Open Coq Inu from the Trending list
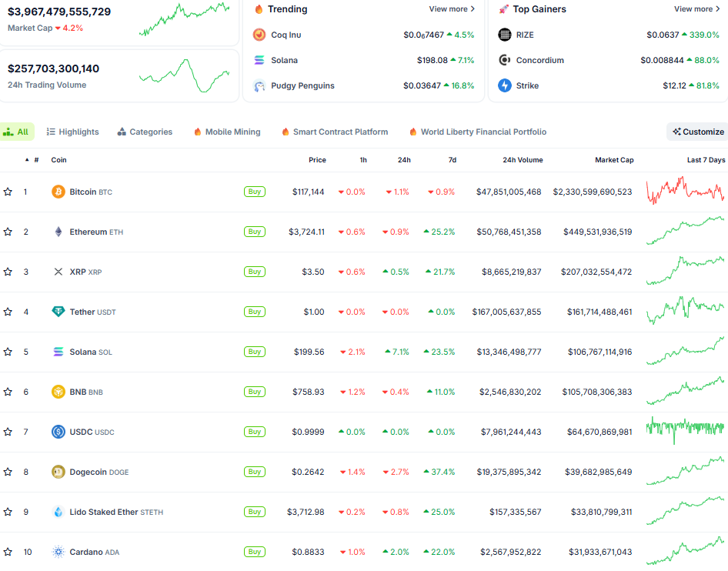The width and height of the screenshot is (728, 571). 259,35
